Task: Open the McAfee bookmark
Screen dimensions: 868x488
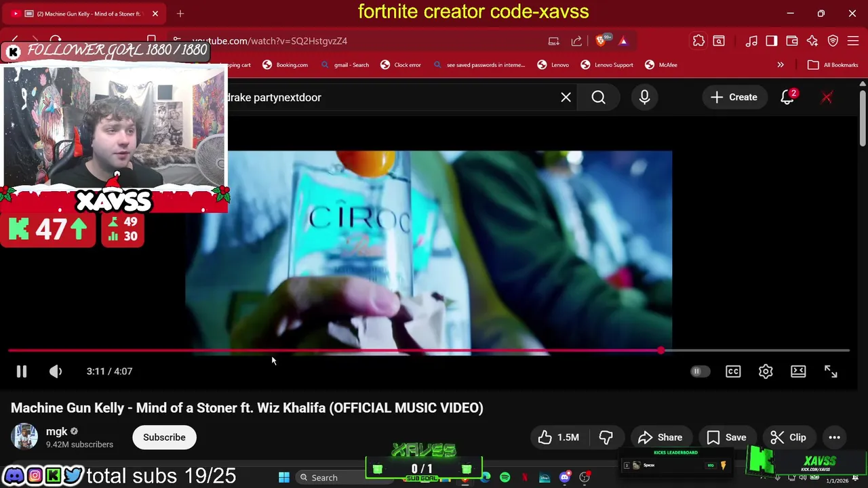Action: (661, 65)
